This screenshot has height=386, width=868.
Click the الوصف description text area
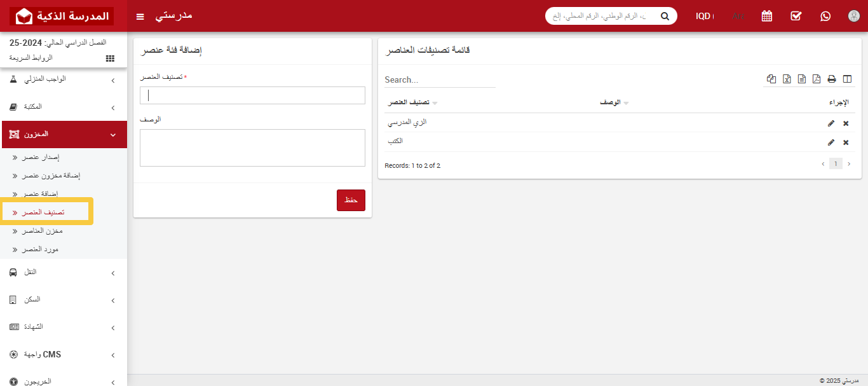pyautogui.click(x=252, y=148)
